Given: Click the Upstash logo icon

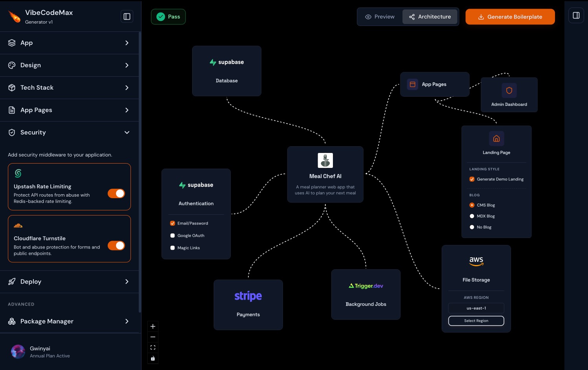Looking at the screenshot, I should (18, 173).
